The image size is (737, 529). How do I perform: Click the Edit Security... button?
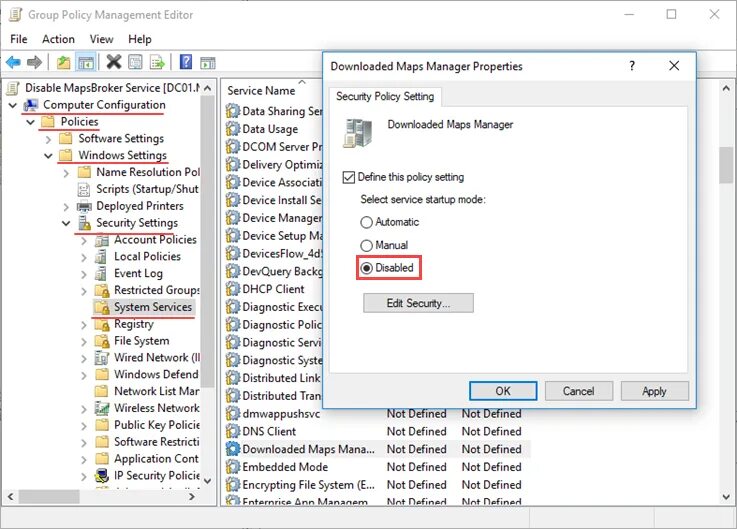[418, 303]
